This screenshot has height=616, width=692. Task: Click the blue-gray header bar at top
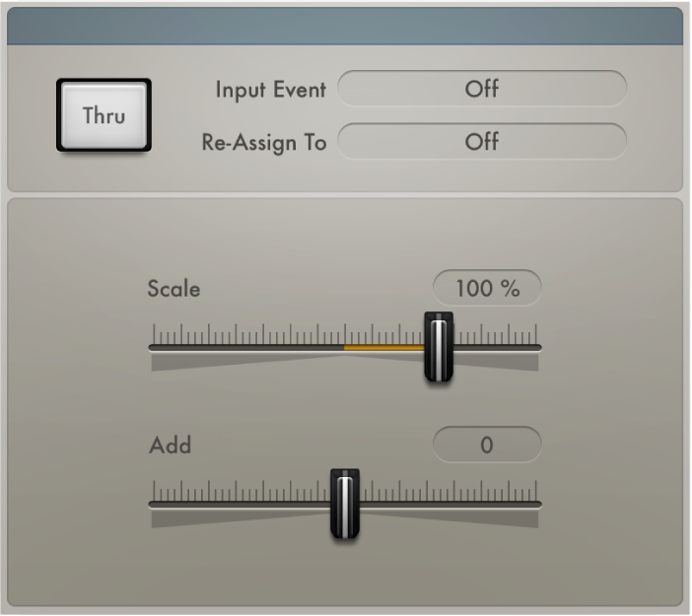pos(345,27)
